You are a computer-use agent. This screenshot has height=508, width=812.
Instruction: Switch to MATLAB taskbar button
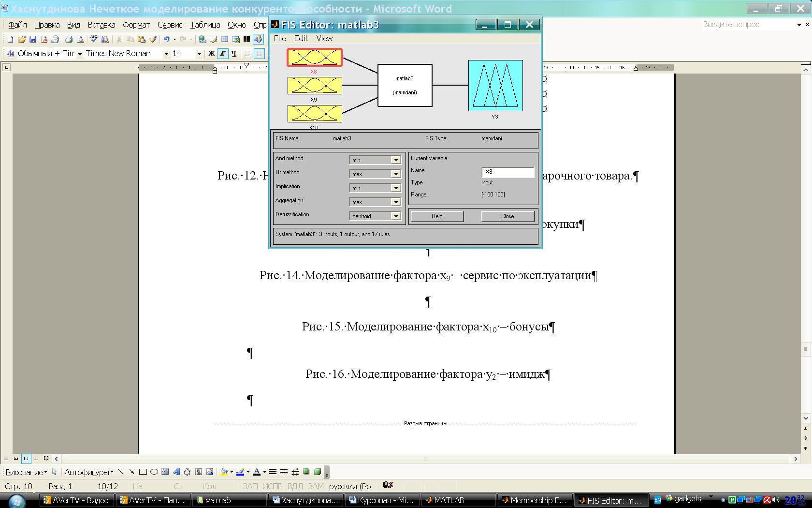[458, 500]
